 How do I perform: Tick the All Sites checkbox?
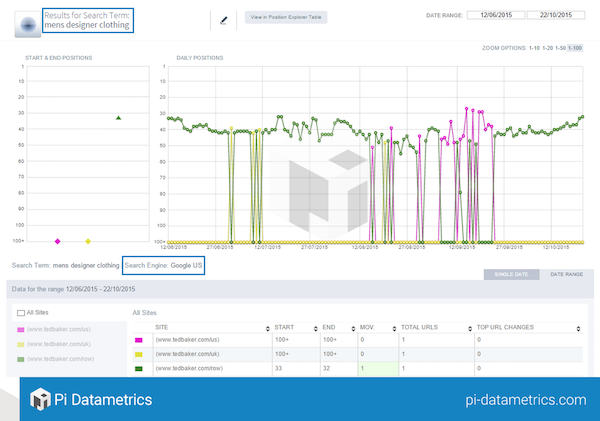coord(21,313)
